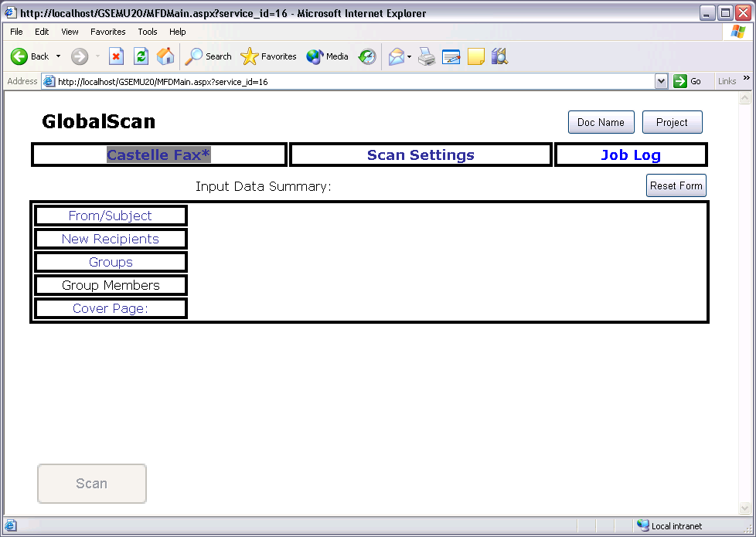The height and width of the screenshot is (537, 756).
Task: Click the Address bar page icon
Action: (x=49, y=81)
